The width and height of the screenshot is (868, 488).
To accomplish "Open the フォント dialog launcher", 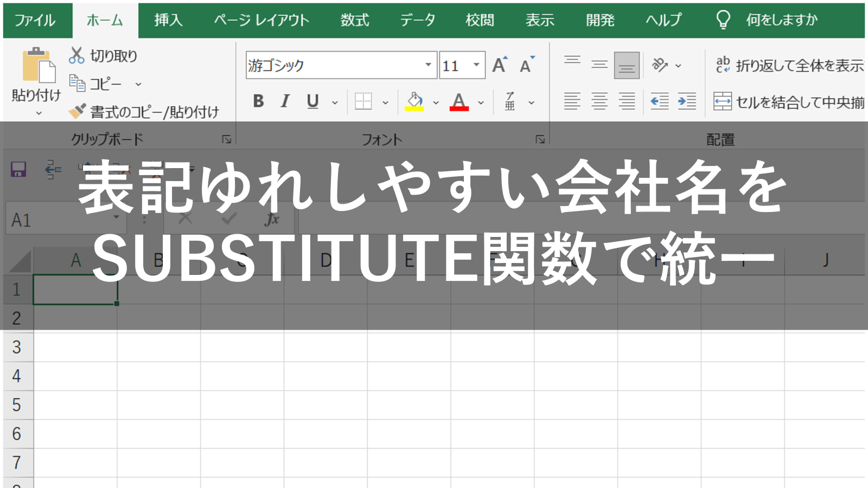I will pyautogui.click(x=540, y=139).
